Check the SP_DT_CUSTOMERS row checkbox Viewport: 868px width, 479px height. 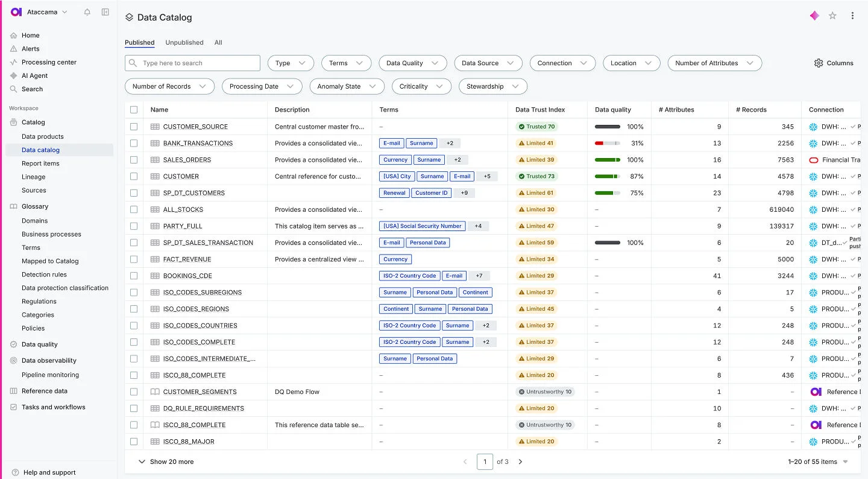pos(134,193)
